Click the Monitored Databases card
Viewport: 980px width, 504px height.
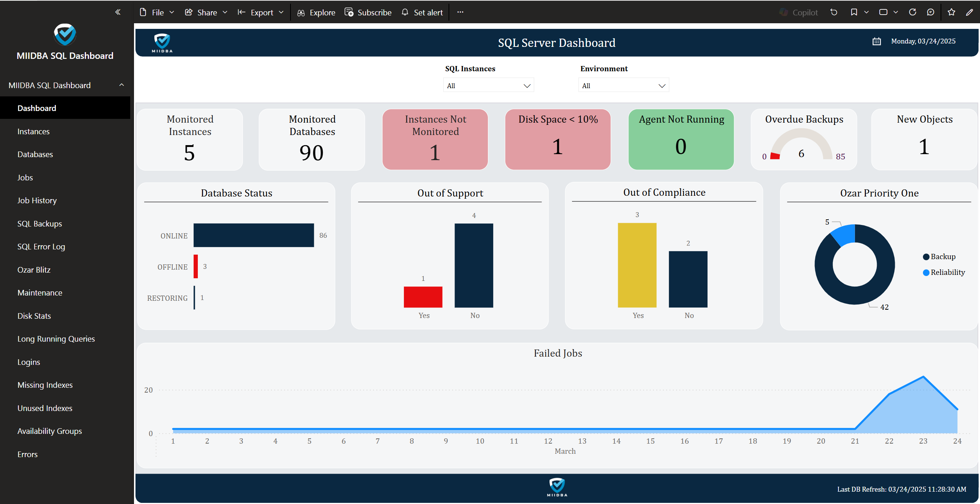click(x=312, y=139)
